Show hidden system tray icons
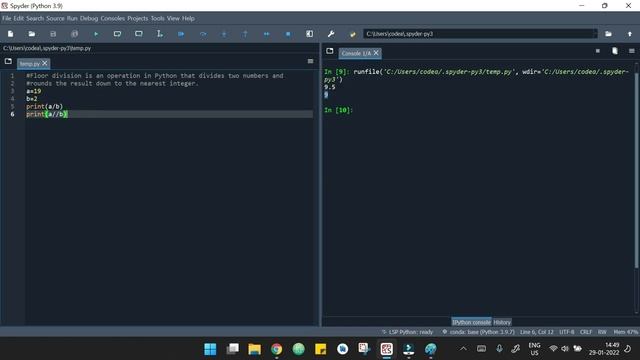Viewport: 640px width, 360px height. click(463, 349)
